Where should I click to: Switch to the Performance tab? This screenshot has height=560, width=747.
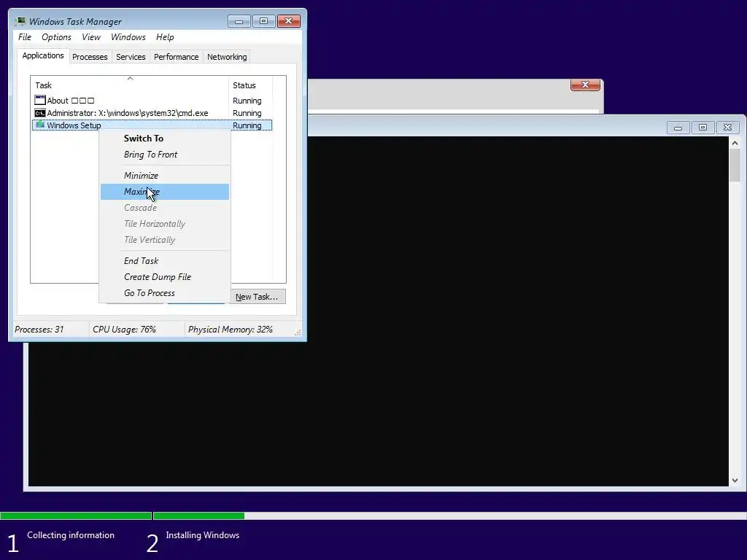coord(177,57)
